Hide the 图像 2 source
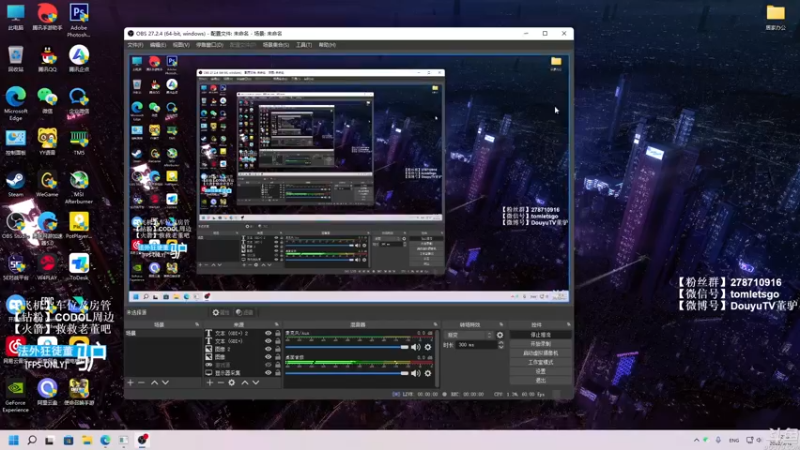This screenshot has height=450, width=800. click(x=268, y=349)
